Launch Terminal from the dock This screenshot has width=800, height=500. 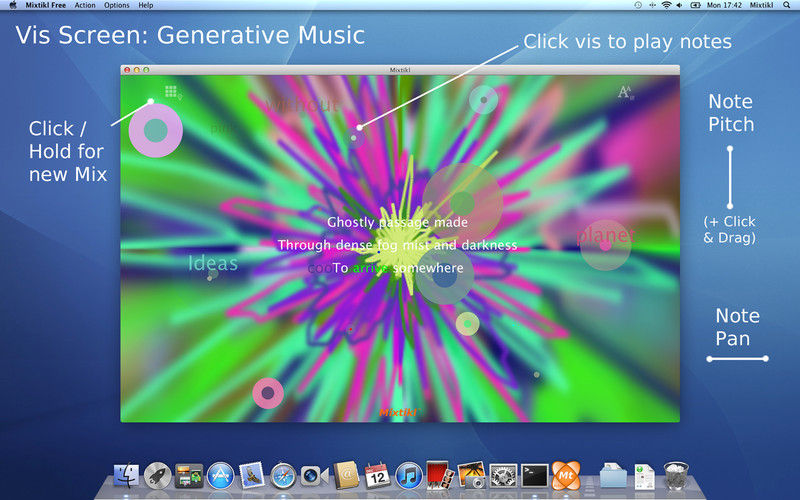coord(535,476)
